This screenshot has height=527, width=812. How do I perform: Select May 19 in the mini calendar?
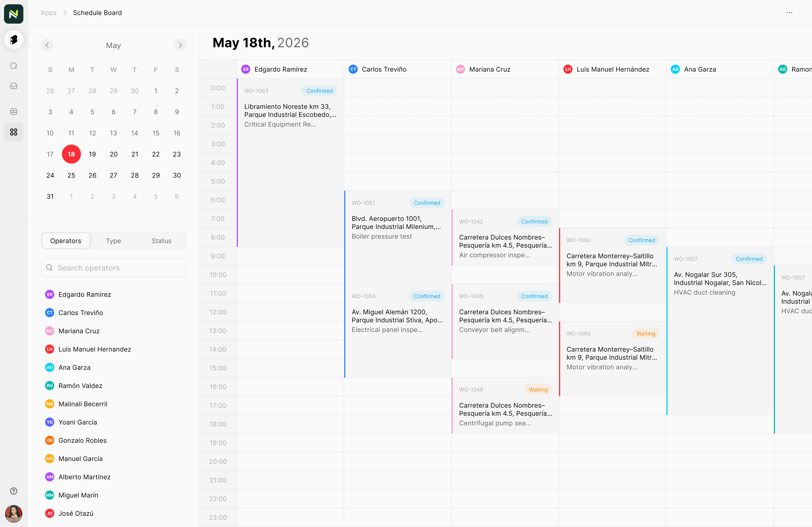[x=92, y=154]
